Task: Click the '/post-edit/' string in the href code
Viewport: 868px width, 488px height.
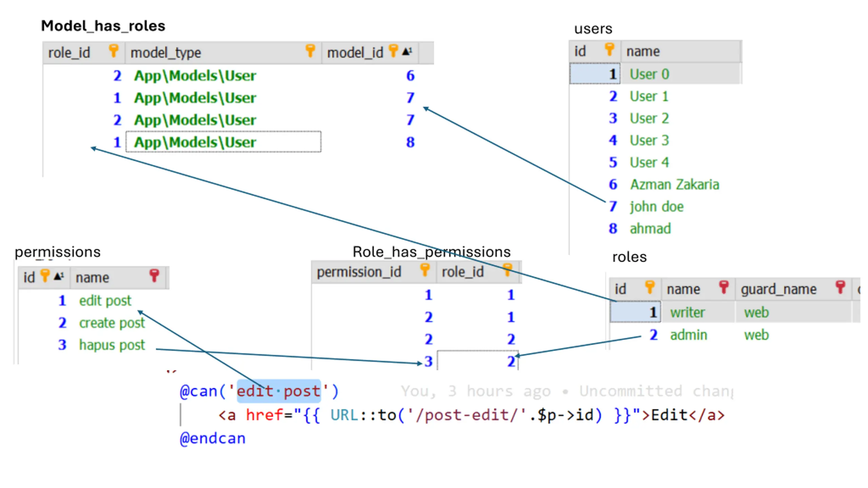Action: coord(467,415)
